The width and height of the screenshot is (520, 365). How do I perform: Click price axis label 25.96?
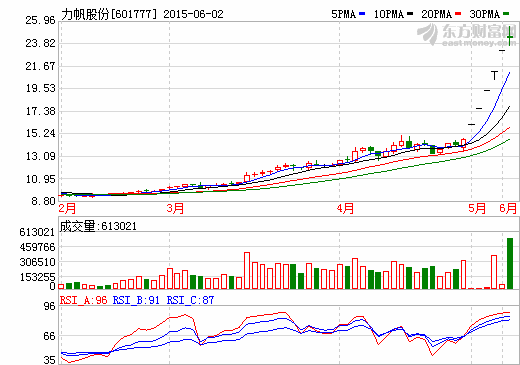pyautogui.click(x=40, y=20)
